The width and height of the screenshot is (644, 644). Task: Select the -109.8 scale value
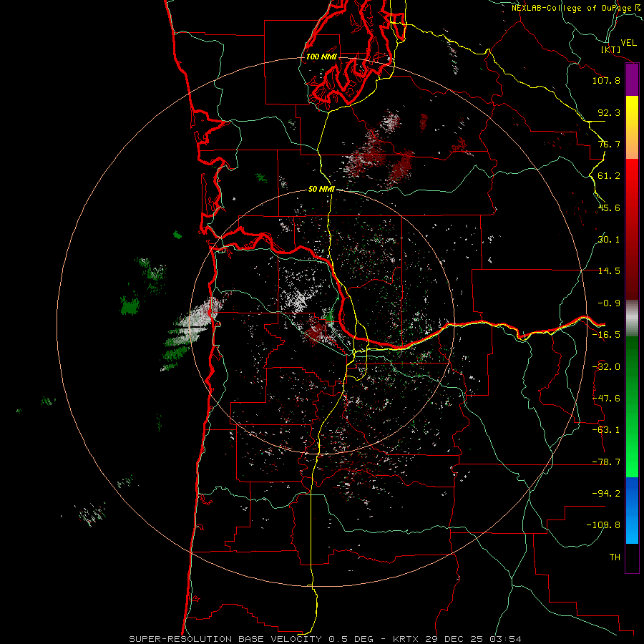point(603,525)
